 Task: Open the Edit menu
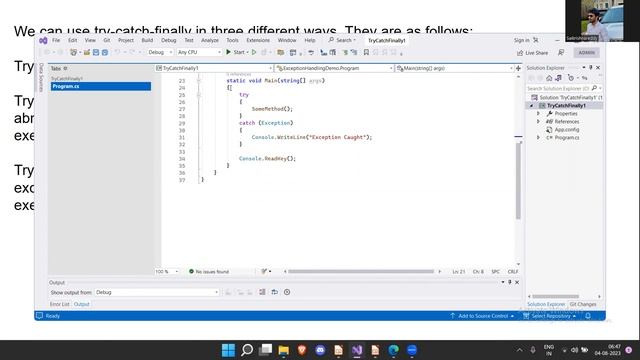[73, 40]
